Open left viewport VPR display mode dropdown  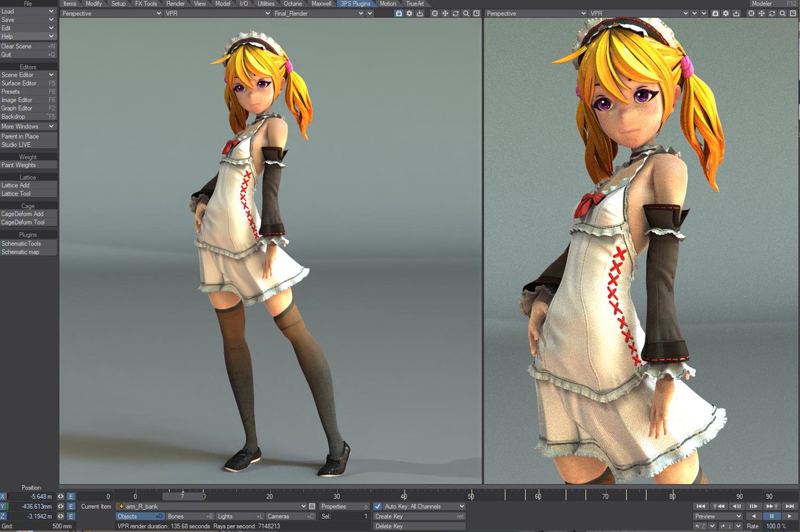pos(218,13)
